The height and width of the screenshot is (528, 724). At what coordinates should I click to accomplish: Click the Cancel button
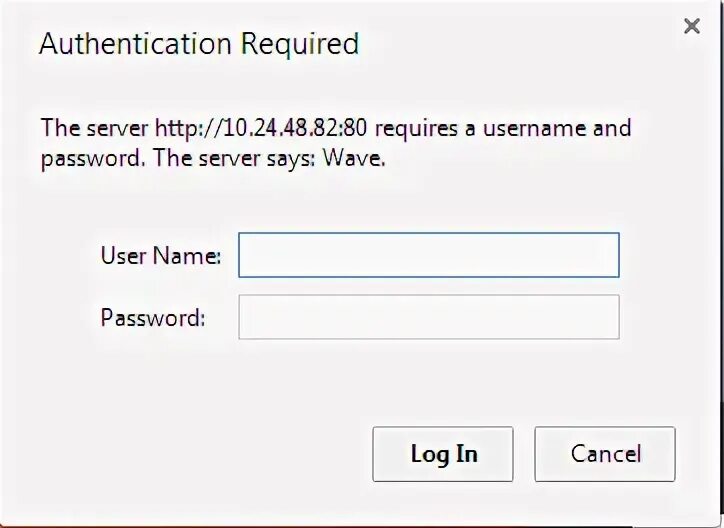(x=605, y=454)
